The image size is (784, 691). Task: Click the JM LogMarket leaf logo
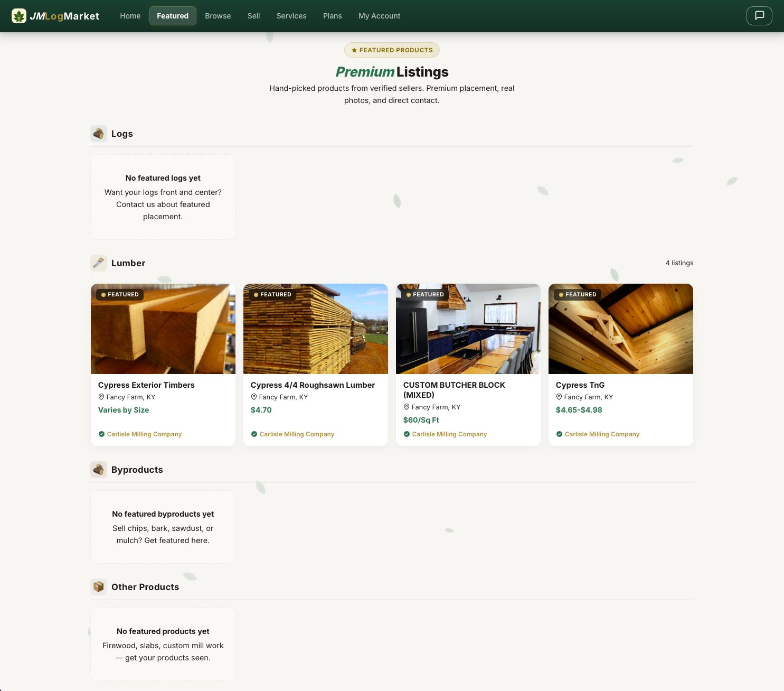tap(19, 16)
